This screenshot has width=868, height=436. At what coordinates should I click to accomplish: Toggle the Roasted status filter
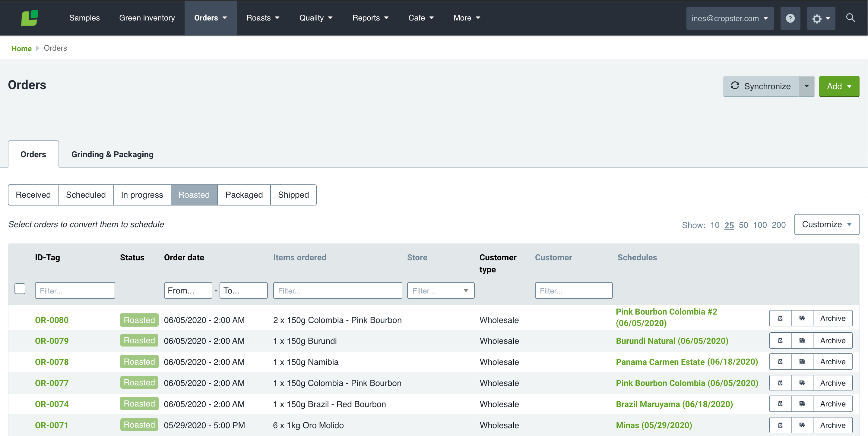(x=194, y=195)
